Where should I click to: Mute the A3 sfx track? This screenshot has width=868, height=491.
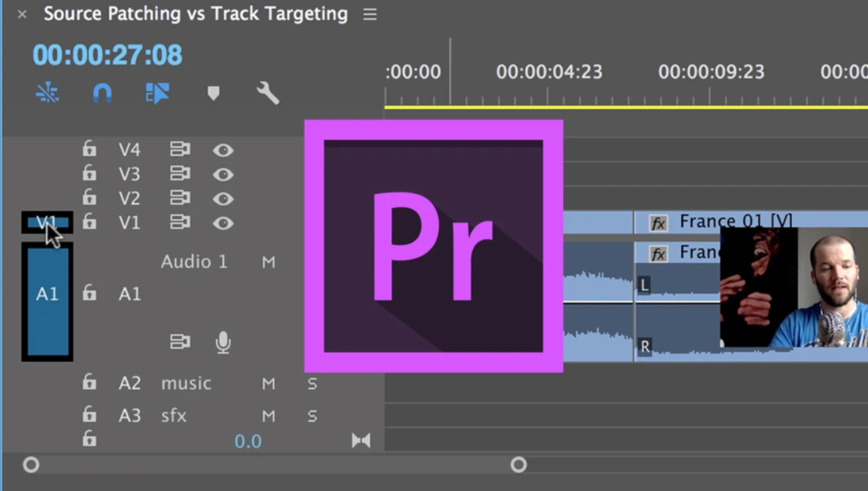[269, 416]
